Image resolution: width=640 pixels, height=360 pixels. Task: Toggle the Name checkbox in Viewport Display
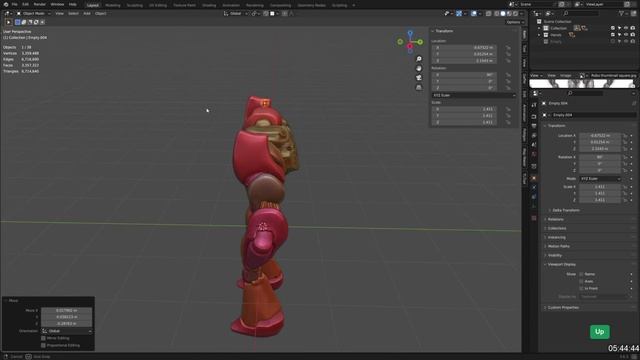tap(581, 274)
